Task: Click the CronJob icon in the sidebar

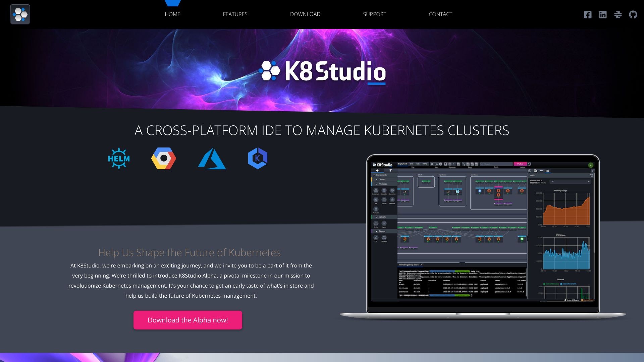Action: (384, 200)
